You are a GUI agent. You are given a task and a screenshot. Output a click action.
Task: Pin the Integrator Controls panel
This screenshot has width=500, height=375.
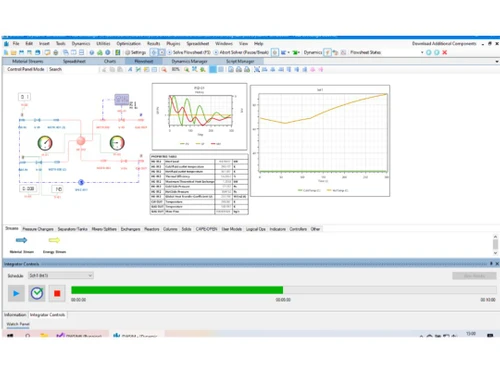click(491, 264)
